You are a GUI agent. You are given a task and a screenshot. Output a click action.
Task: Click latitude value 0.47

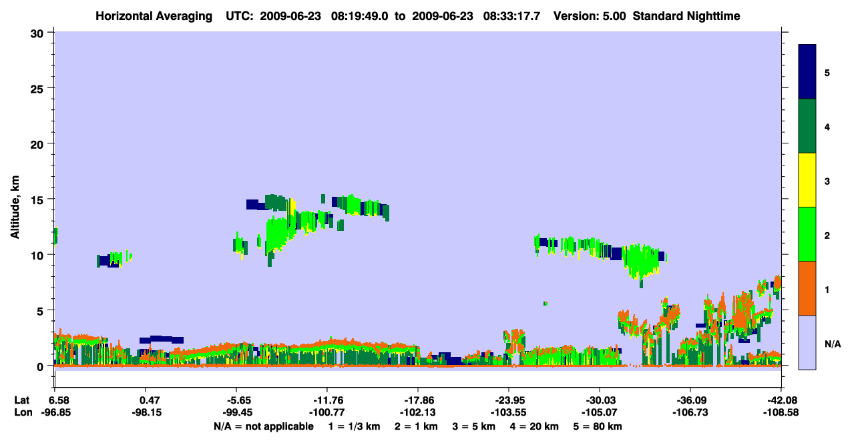pyautogui.click(x=149, y=400)
